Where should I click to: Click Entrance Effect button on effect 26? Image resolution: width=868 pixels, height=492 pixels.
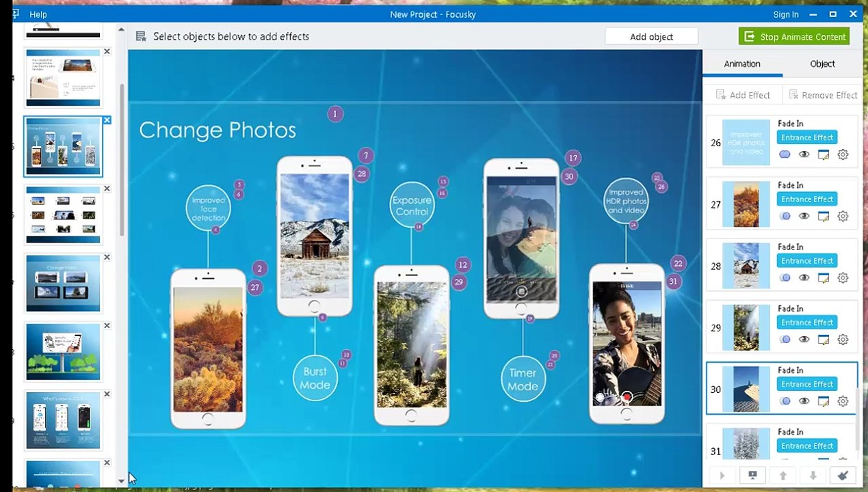click(807, 137)
